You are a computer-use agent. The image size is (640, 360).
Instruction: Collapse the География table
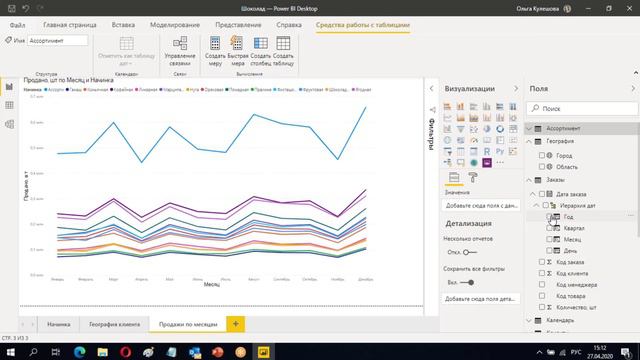click(x=529, y=141)
